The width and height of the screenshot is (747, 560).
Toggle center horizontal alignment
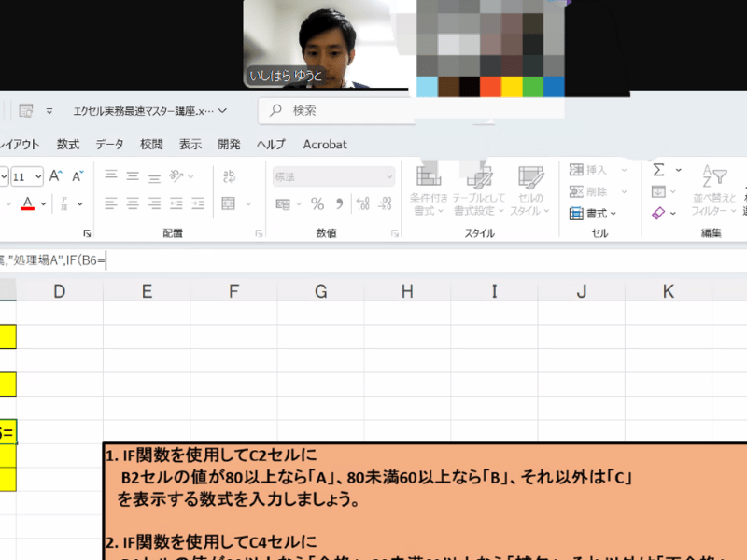133,203
